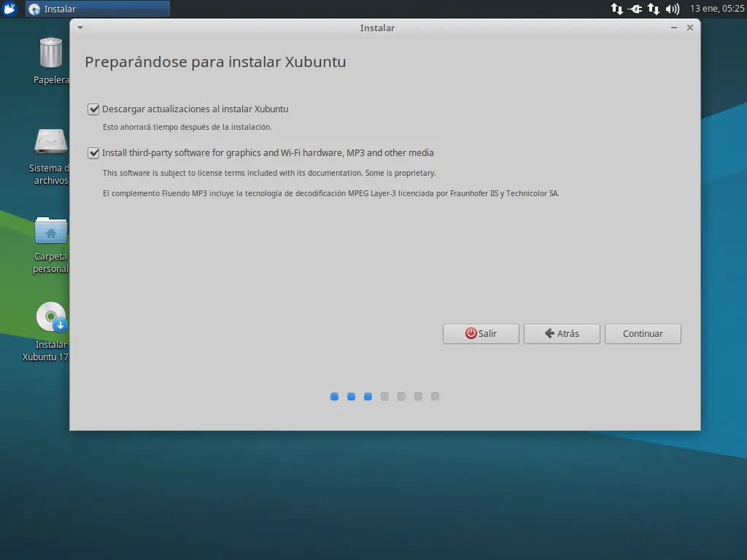Go back with the Atrás button
The width and height of the screenshot is (747, 560).
[x=562, y=334]
